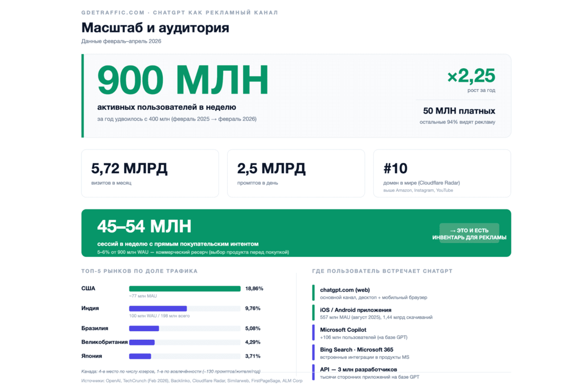Select the header text GDETRAFFIC.COM · CHATGPT КАК РЕКЛАМНЫЙ КАНАЛ
This screenshot has width=571, height=392.
(x=180, y=12)
